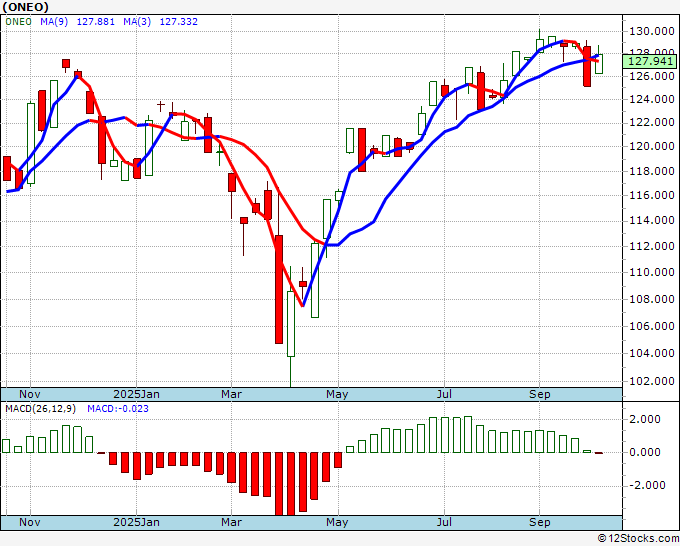Click the 124.000 price axis label
The height and width of the screenshot is (546, 680).
(652, 99)
